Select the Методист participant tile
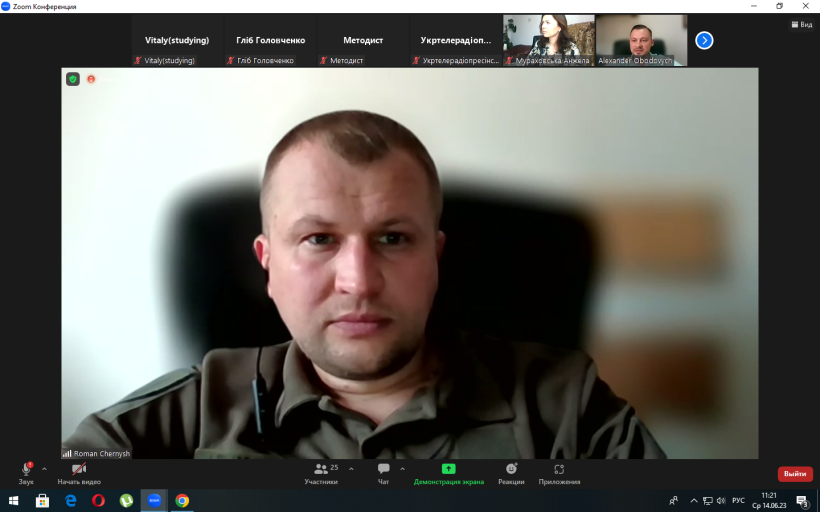Screen dimensions: 820x512 click(363, 40)
